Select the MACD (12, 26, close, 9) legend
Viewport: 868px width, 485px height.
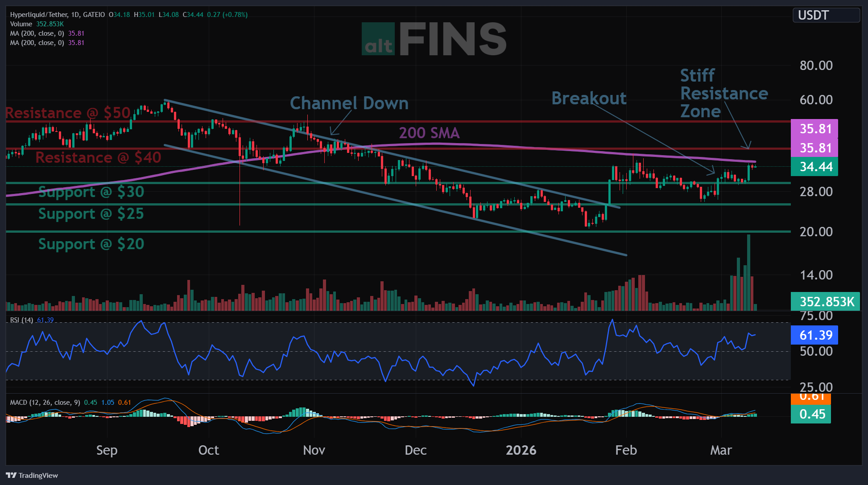point(45,403)
